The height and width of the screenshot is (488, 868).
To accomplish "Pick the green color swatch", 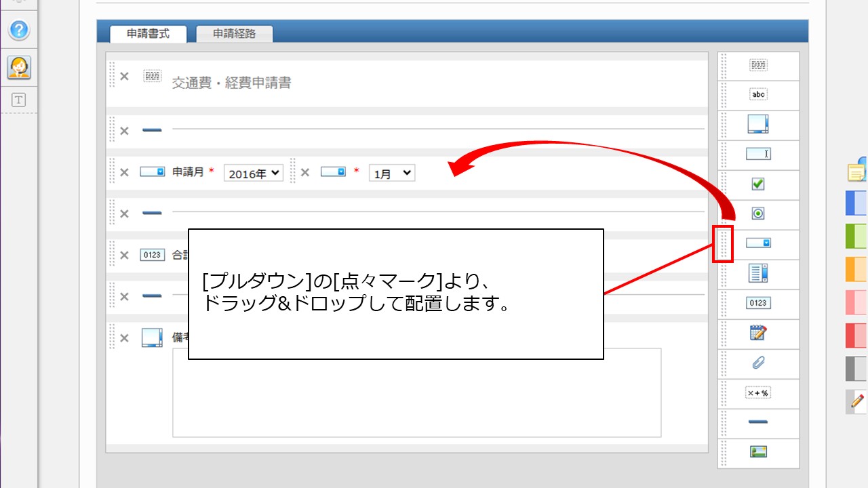I will [x=856, y=236].
